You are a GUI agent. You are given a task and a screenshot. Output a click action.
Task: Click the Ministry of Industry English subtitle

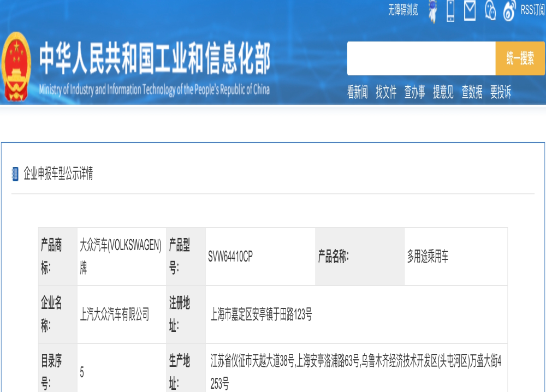pyautogui.click(x=155, y=90)
